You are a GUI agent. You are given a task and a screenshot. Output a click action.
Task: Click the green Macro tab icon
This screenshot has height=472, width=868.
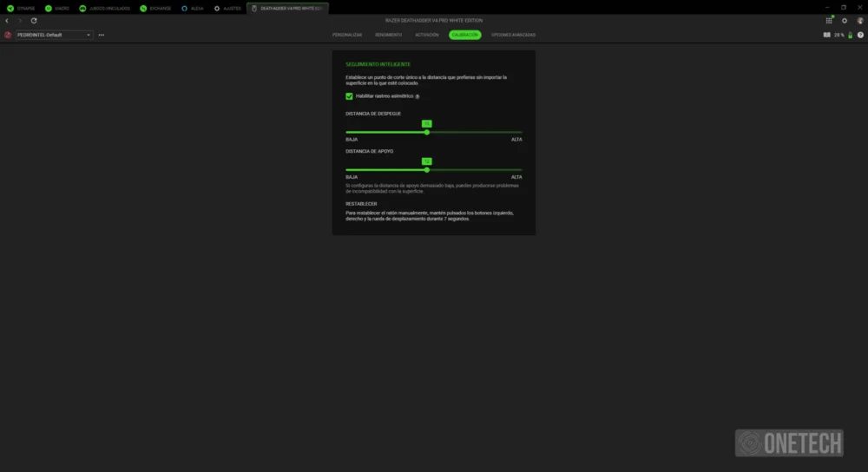[48, 9]
